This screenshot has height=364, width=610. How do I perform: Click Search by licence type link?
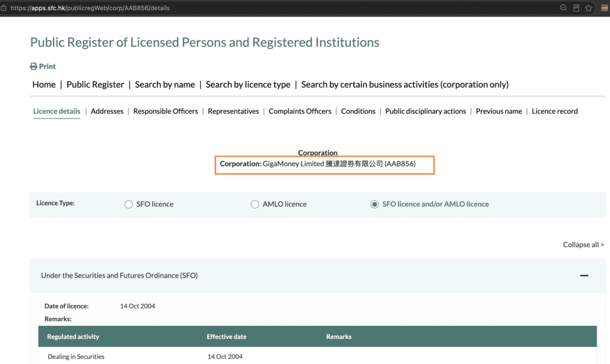point(248,85)
